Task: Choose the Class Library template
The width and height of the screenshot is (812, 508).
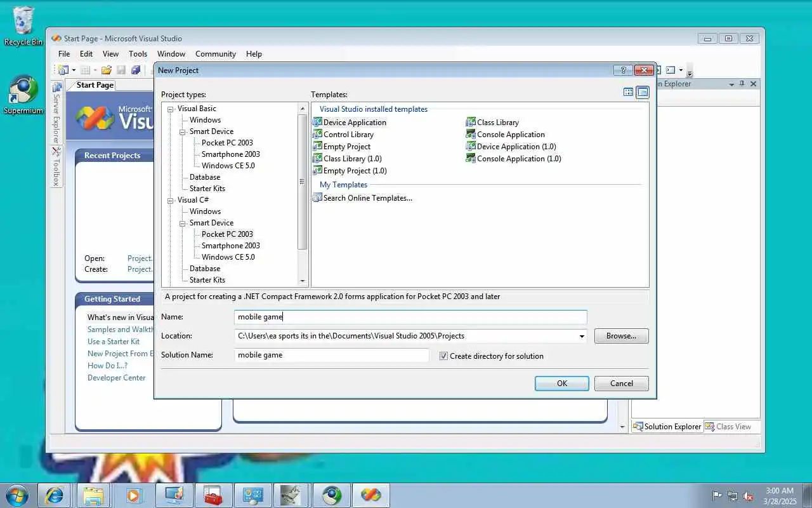Action: tap(492, 123)
